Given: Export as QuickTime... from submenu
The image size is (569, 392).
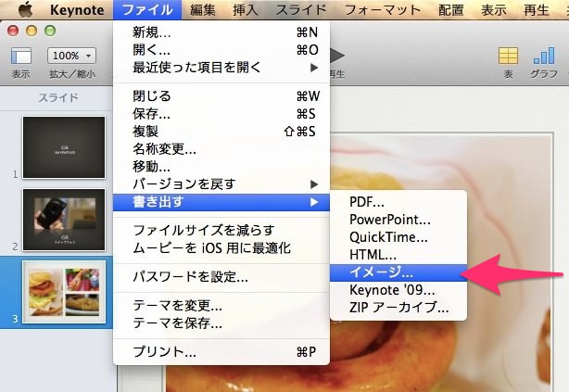Looking at the screenshot, I should (398, 237).
